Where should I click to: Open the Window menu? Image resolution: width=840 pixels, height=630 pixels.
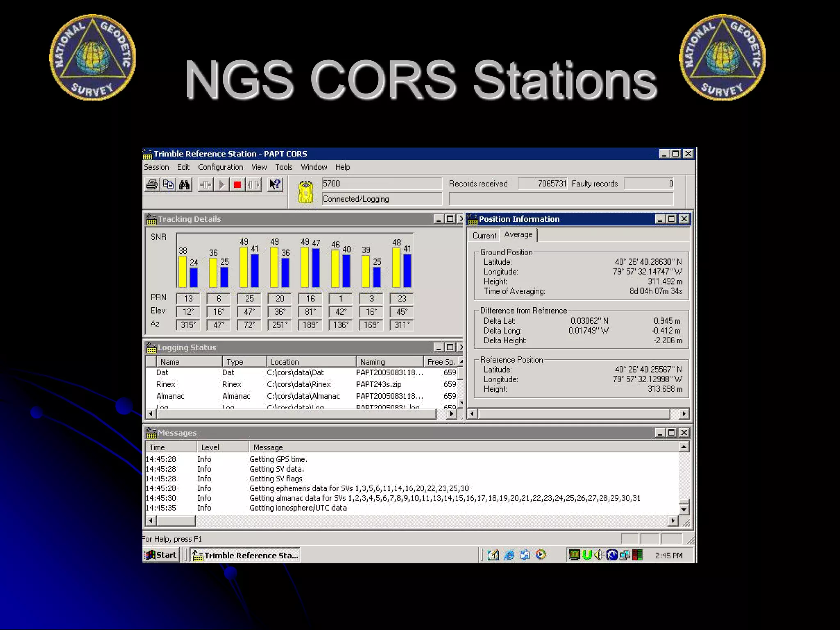coord(314,167)
